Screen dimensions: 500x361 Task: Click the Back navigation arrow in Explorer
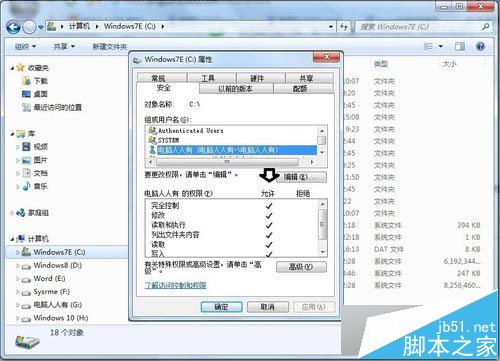click(x=13, y=27)
